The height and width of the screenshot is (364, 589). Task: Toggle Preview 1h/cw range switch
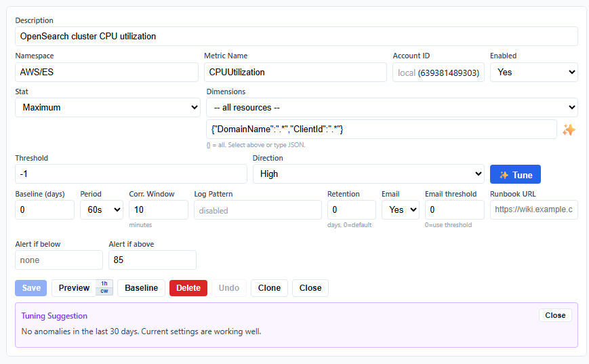[x=104, y=288]
